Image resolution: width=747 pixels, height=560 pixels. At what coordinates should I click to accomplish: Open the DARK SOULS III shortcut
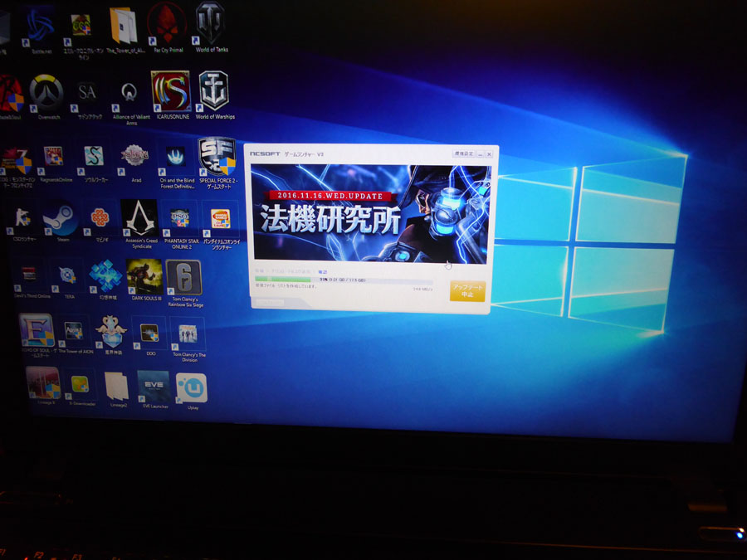tap(144, 280)
